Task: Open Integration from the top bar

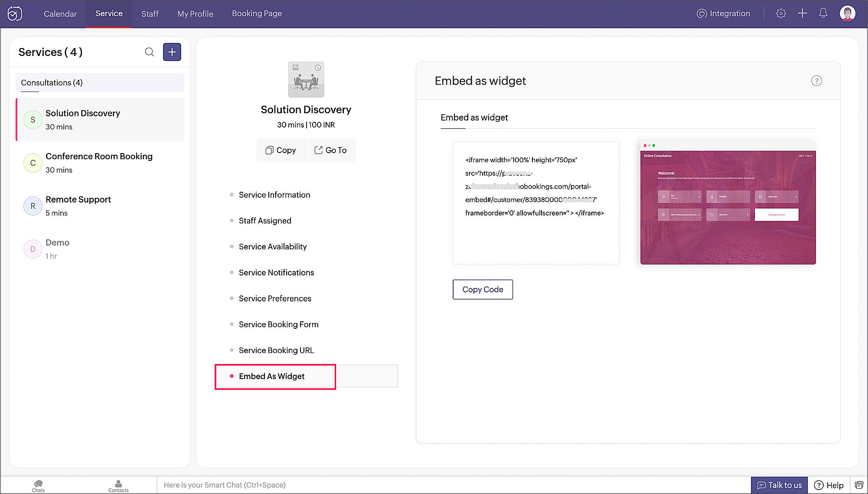Action: point(723,13)
